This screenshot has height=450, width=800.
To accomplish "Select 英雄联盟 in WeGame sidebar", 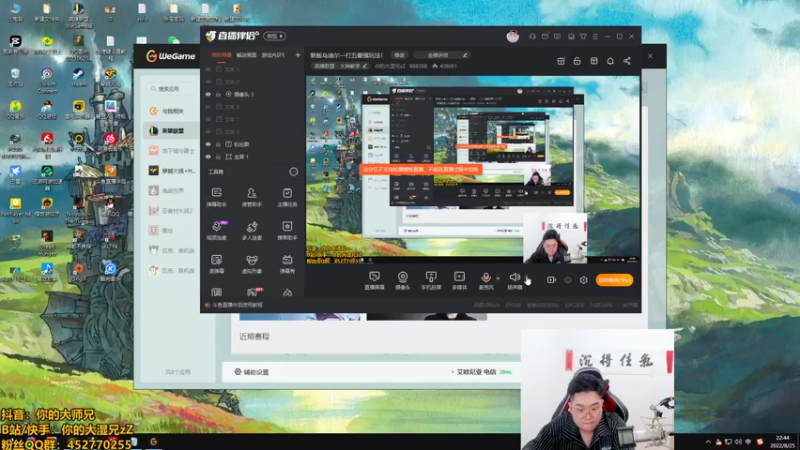I will click(x=171, y=131).
